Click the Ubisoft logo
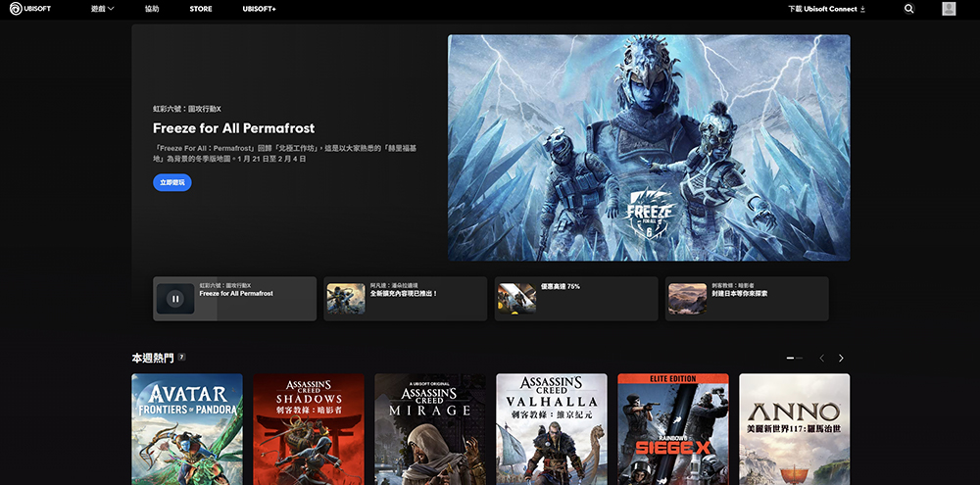Image resolution: width=980 pixels, height=485 pixels. (x=30, y=9)
